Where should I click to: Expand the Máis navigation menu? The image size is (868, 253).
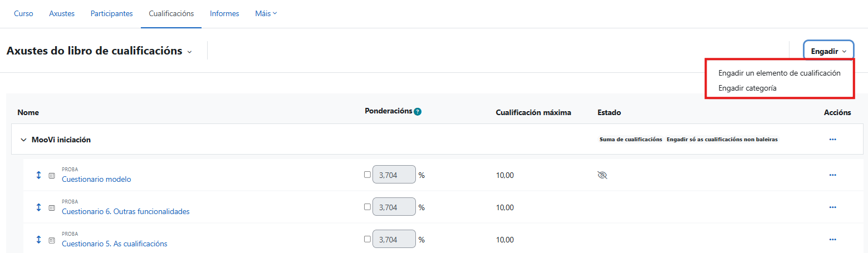point(266,14)
